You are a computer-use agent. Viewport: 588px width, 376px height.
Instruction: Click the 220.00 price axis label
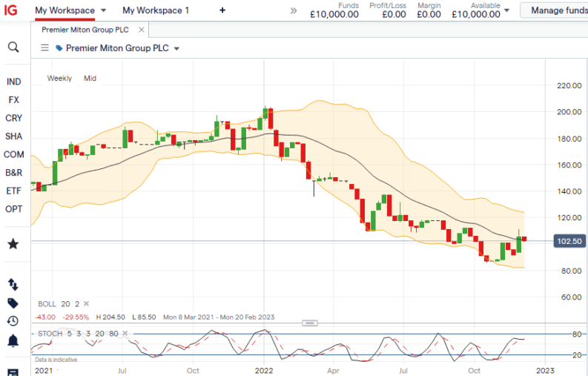[569, 86]
